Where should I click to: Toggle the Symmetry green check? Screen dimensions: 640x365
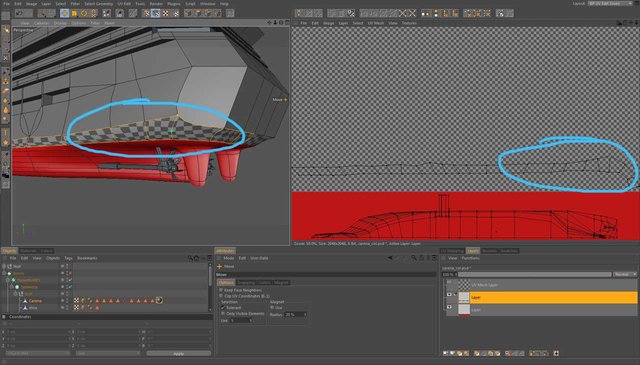click(70, 287)
